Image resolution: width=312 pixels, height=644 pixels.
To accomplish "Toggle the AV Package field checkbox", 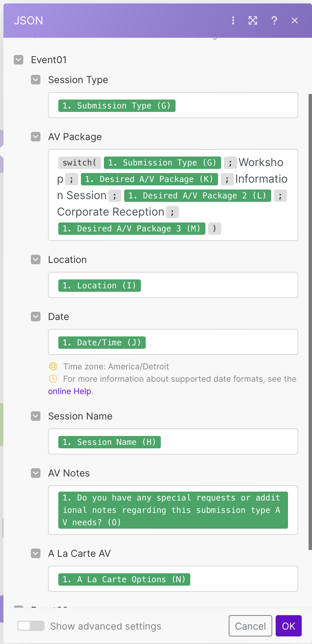I will [x=36, y=137].
